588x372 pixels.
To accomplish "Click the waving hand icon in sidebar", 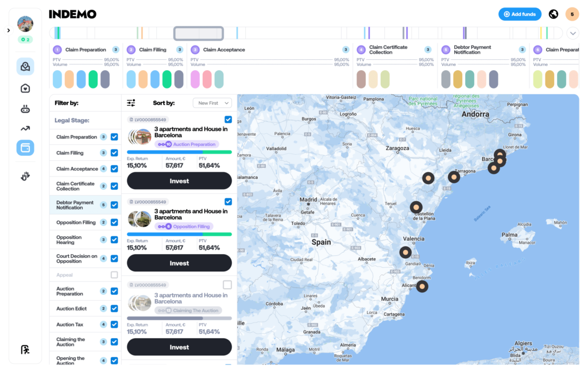I will [25, 177].
